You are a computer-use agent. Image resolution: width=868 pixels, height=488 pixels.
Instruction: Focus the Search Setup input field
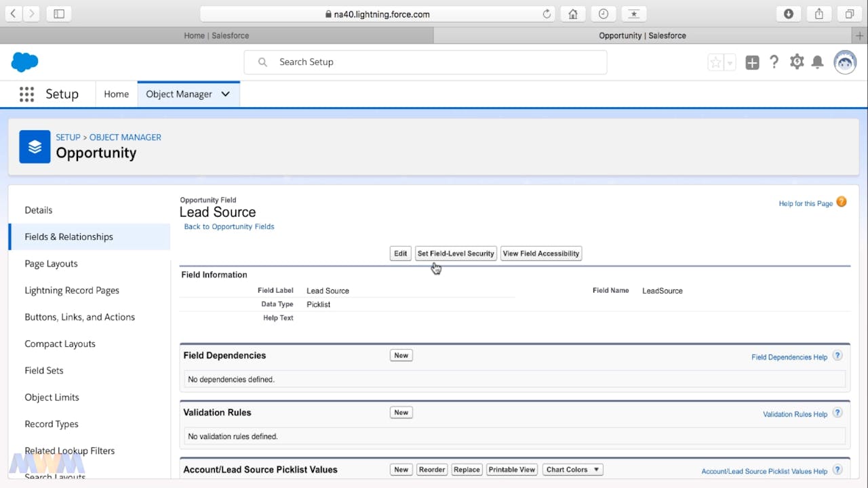[425, 62]
